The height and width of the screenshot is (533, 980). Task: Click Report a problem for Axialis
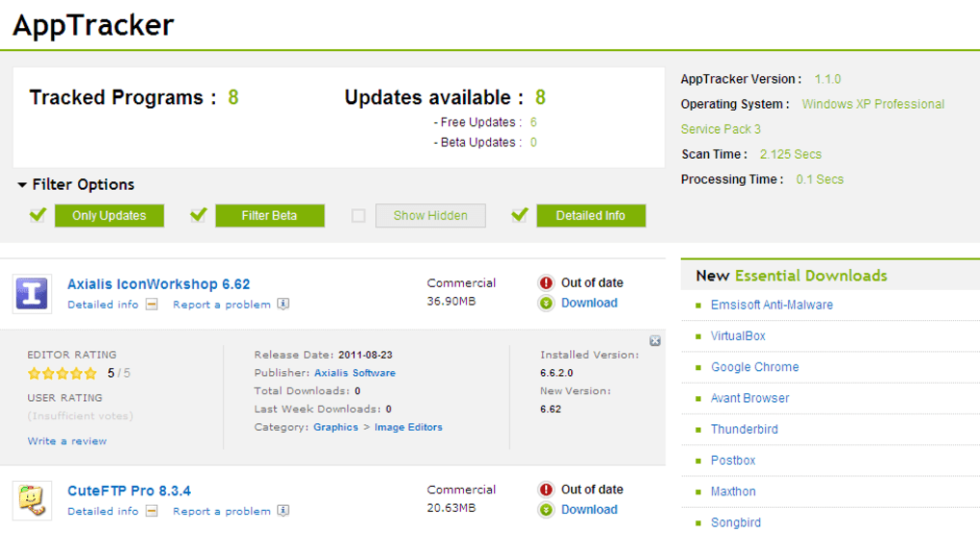[x=222, y=305]
